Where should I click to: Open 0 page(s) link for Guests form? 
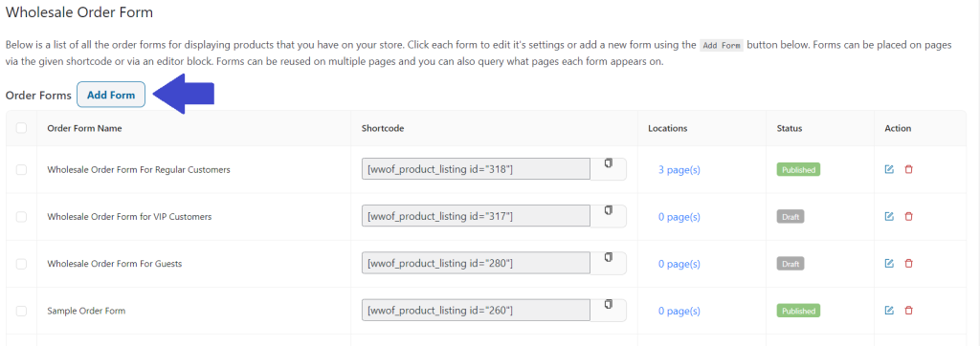[679, 264]
